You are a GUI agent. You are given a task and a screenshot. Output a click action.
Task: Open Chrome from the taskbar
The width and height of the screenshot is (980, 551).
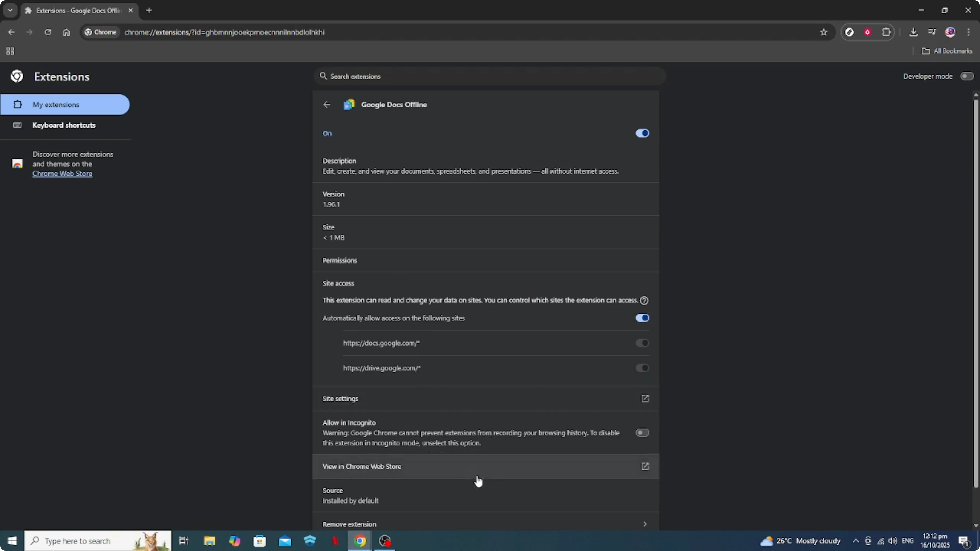tap(360, 541)
